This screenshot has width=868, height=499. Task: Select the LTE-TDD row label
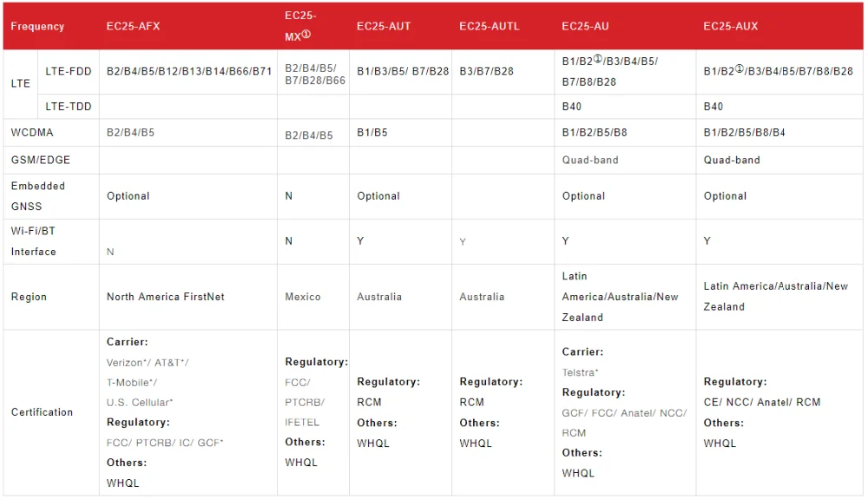click(69, 107)
